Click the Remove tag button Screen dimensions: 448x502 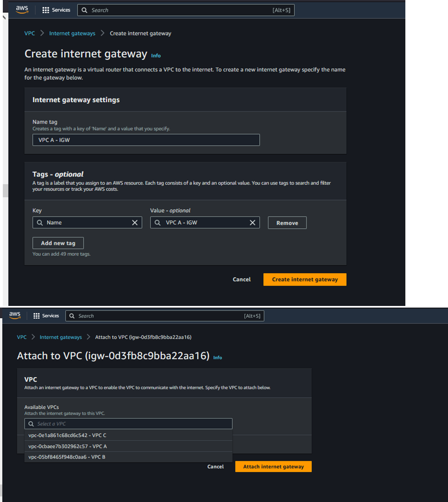287,223
